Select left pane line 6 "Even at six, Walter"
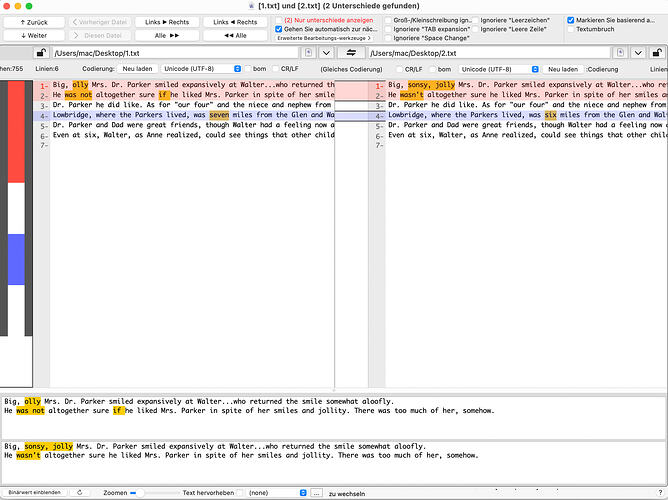This screenshot has height=500, width=668. tap(193, 135)
